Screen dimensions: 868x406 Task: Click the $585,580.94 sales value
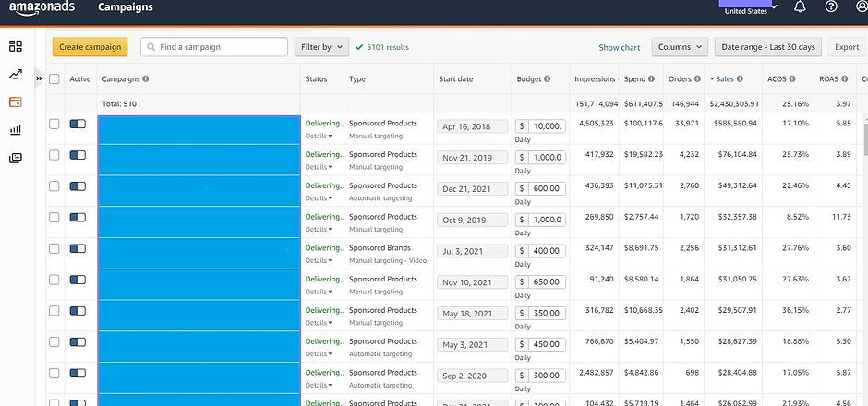pyautogui.click(x=736, y=124)
